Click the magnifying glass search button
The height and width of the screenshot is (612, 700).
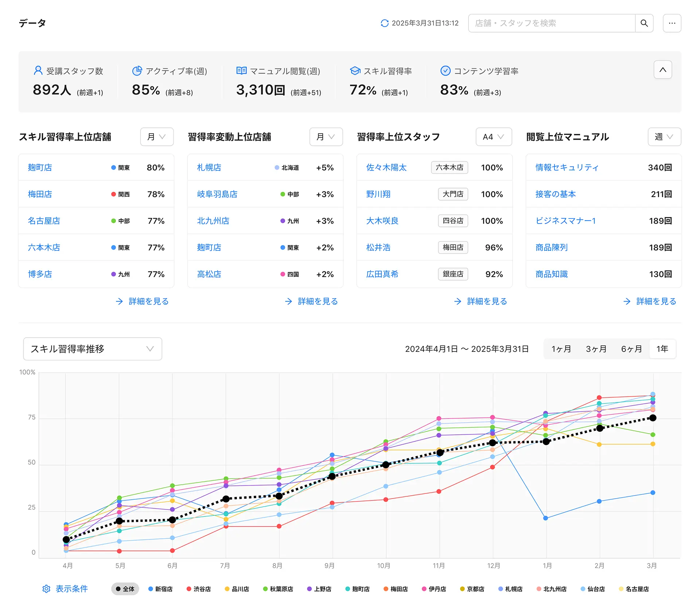click(644, 23)
